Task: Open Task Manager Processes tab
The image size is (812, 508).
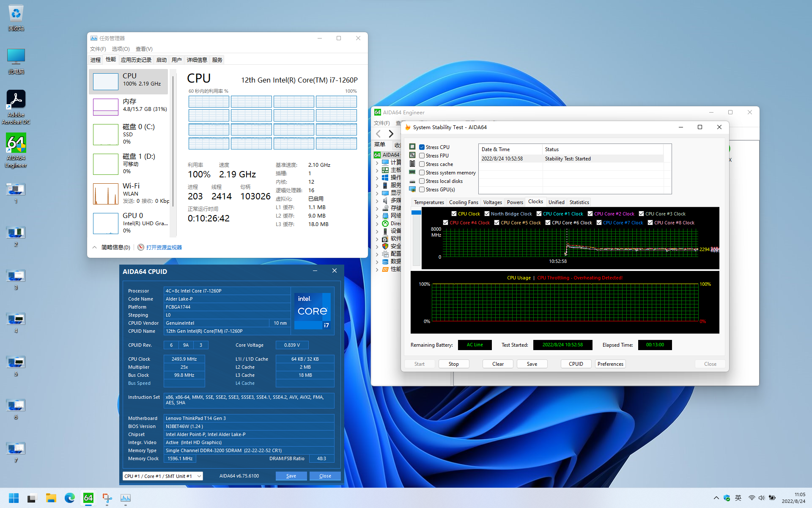Action: click(96, 60)
